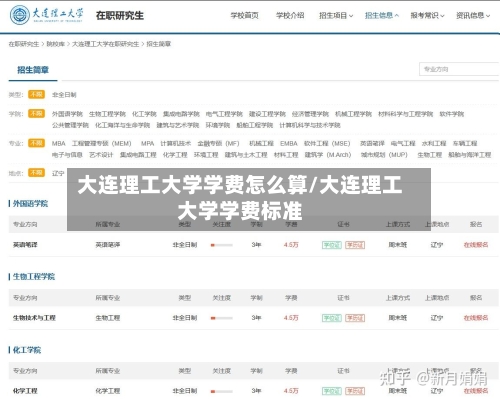The image size is (500, 399).
Task: Filter by major 车辆工程
Action: 465,144
